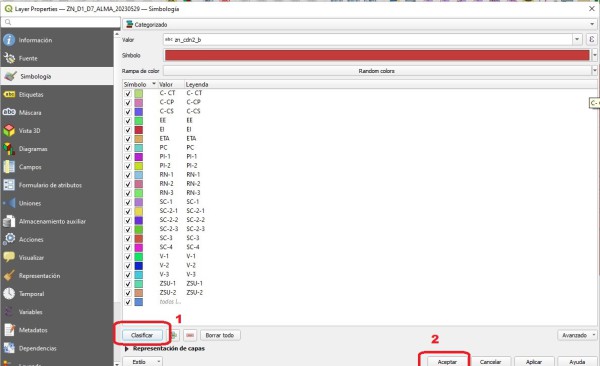Open the expression editor epsilon icon

tap(592, 39)
